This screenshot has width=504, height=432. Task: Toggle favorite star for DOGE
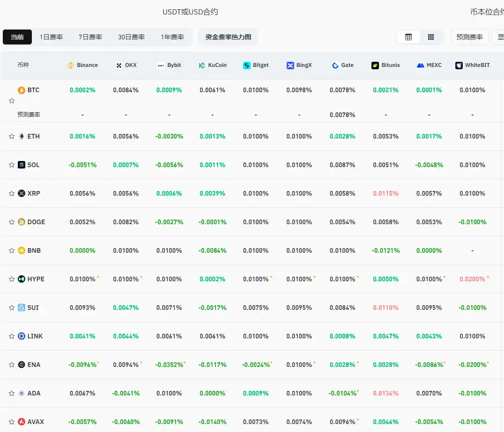12,222
